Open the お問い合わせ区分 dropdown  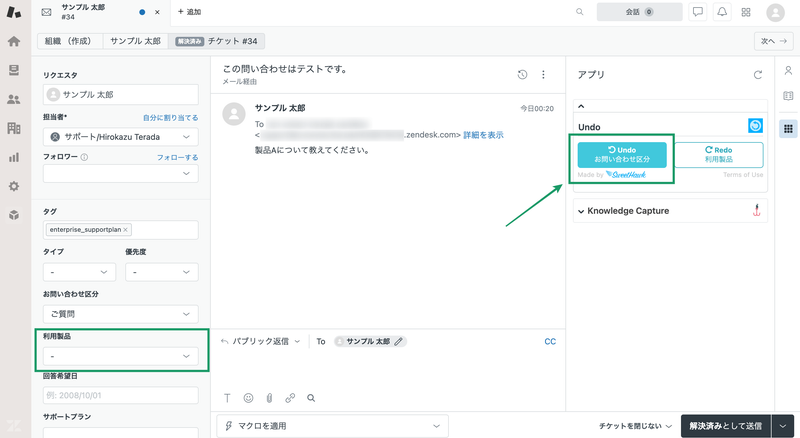pyautogui.click(x=121, y=314)
